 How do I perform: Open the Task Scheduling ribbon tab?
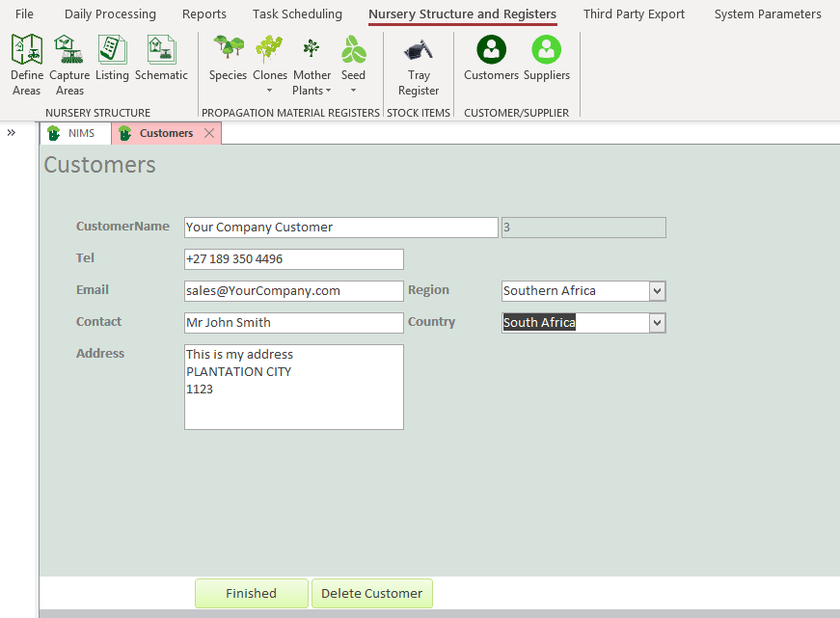pos(297,14)
